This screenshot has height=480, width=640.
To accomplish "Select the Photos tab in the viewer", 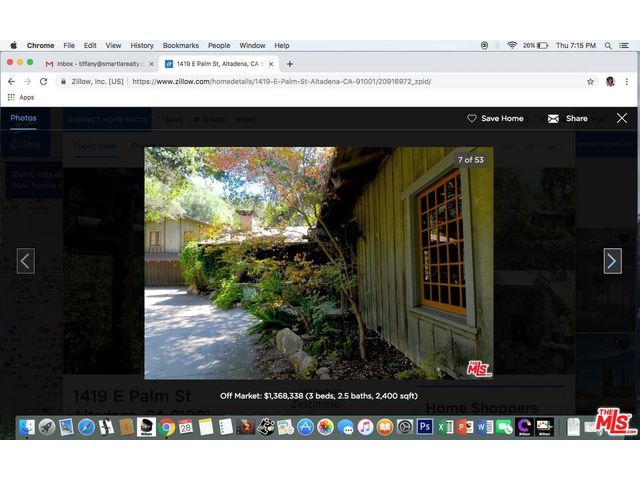I will coord(23,118).
